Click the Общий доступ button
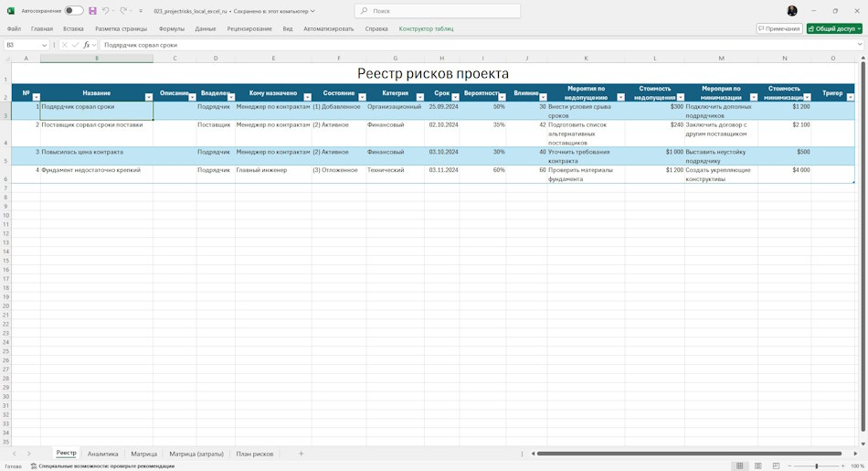The height and width of the screenshot is (471, 868). 834,29
